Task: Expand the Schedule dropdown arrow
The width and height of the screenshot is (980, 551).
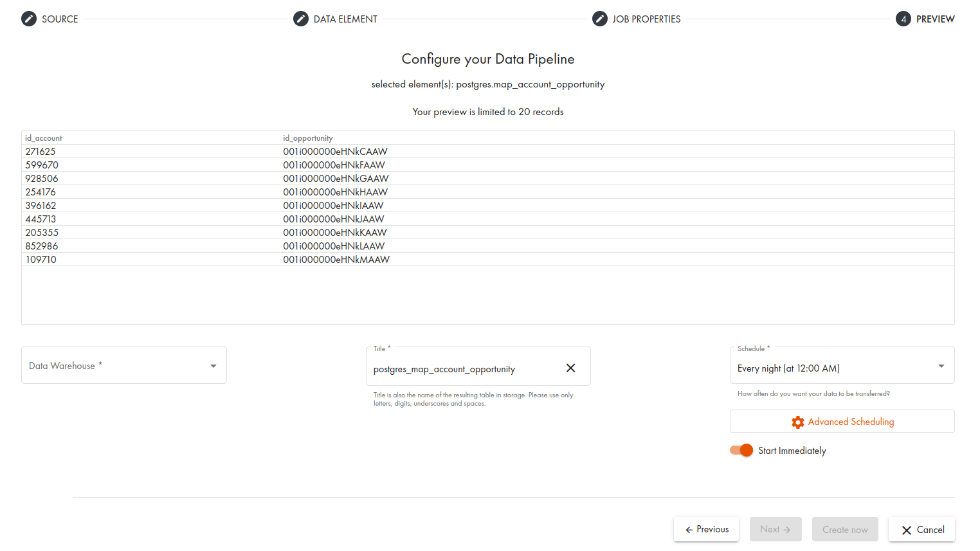Action: tap(941, 366)
